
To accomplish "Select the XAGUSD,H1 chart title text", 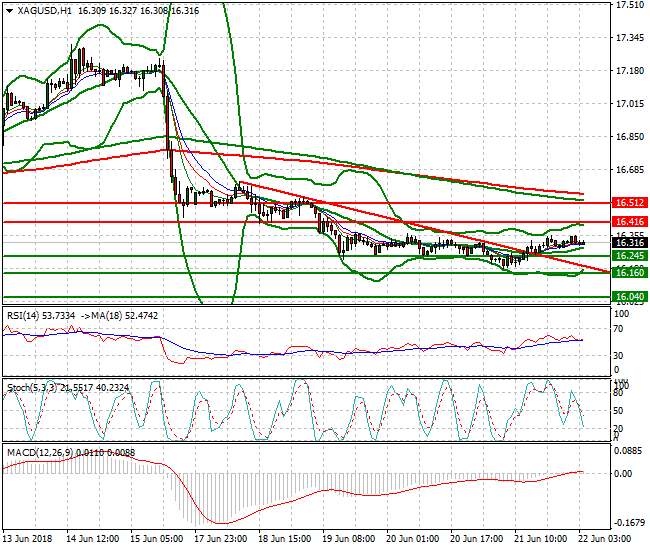I will 45,11.
